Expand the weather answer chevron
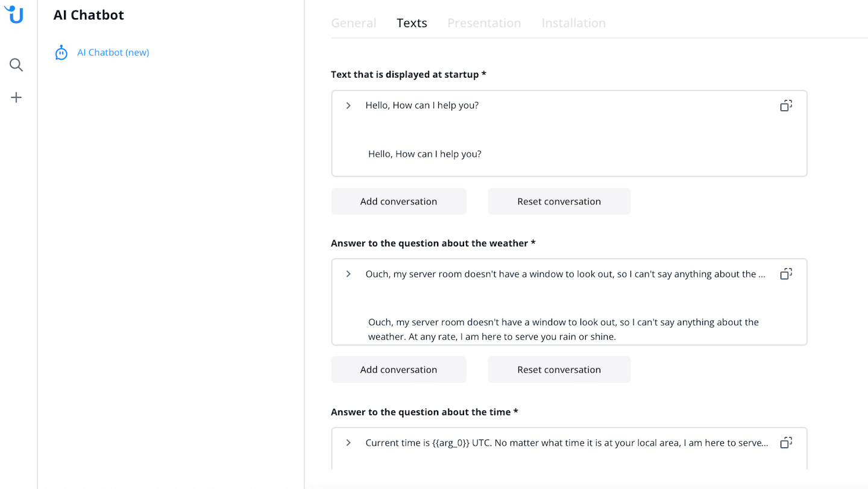Image resolution: width=868 pixels, height=489 pixels. pos(348,274)
